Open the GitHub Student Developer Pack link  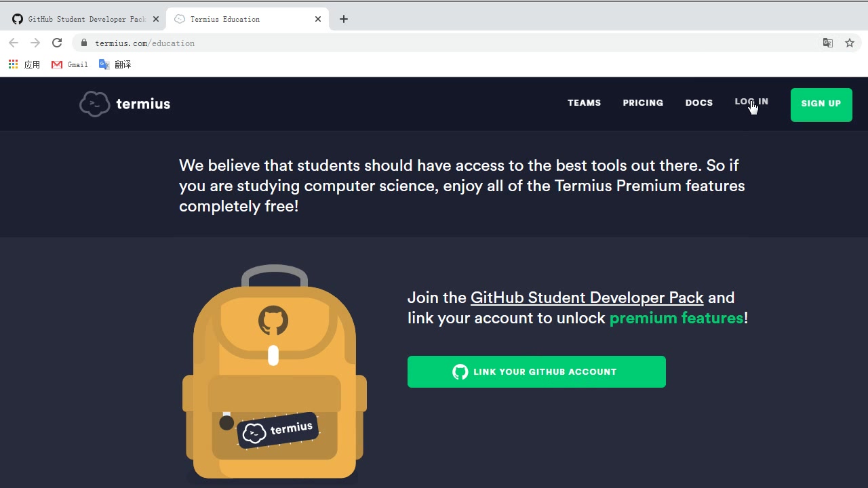click(587, 298)
